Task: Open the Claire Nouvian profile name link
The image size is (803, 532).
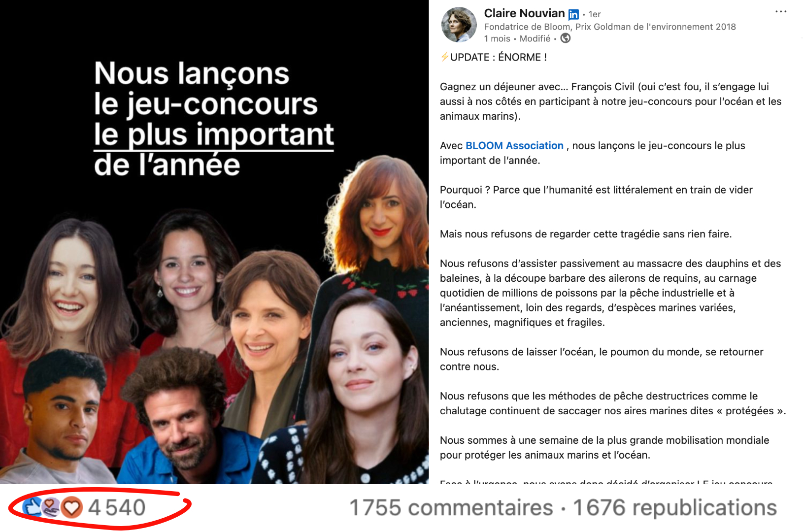Action: coord(524,13)
